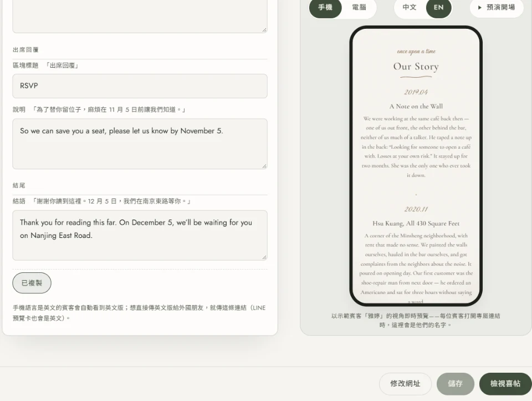This screenshot has height=401, width=532.
Task: Click the 結尾 section header
Action: click(x=19, y=185)
